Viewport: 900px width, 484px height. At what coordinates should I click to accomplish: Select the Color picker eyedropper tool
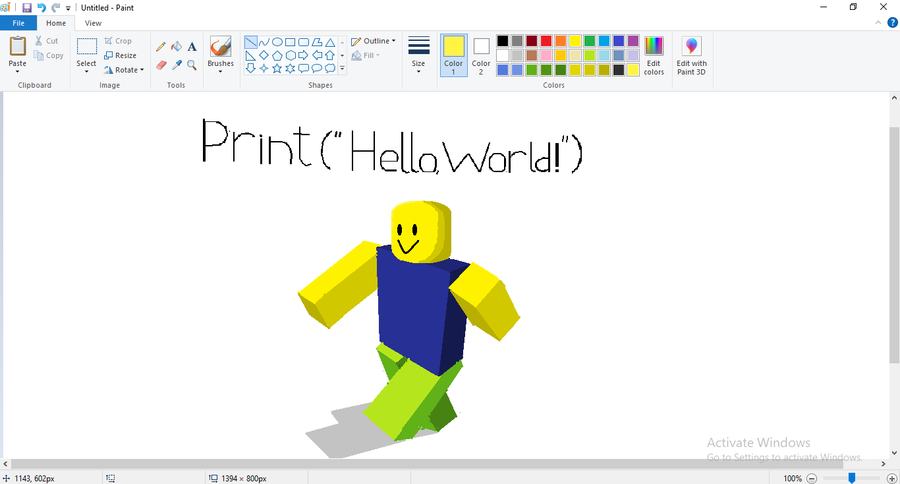[x=176, y=65]
